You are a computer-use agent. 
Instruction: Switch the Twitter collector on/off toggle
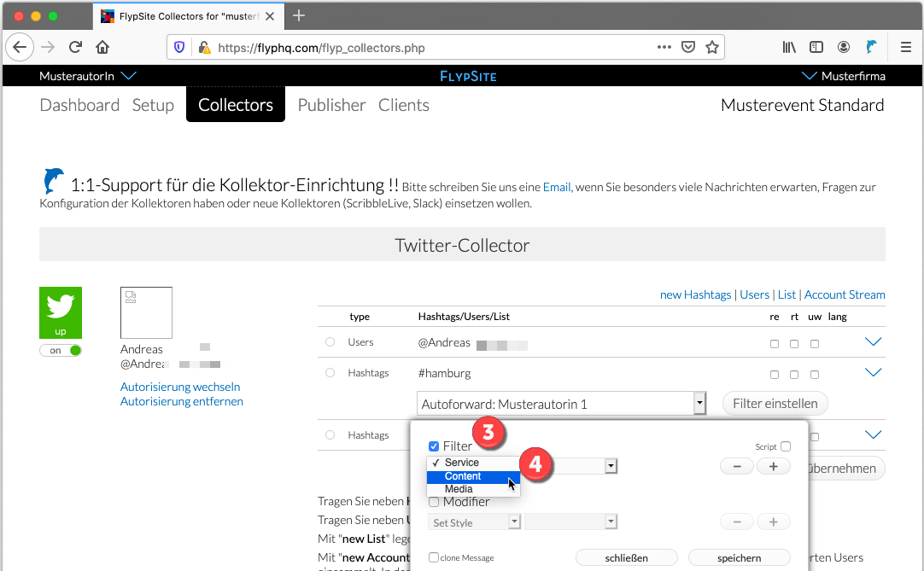coord(61,350)
